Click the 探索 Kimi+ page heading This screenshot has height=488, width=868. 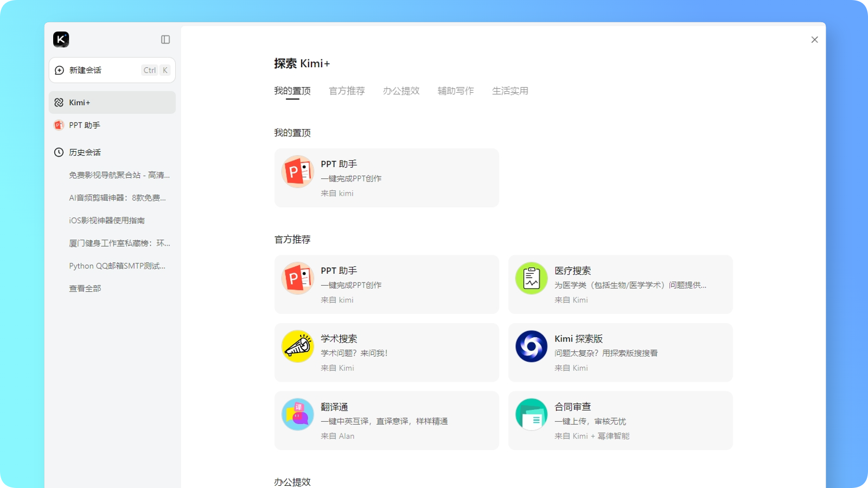click(x=302, y=63)
